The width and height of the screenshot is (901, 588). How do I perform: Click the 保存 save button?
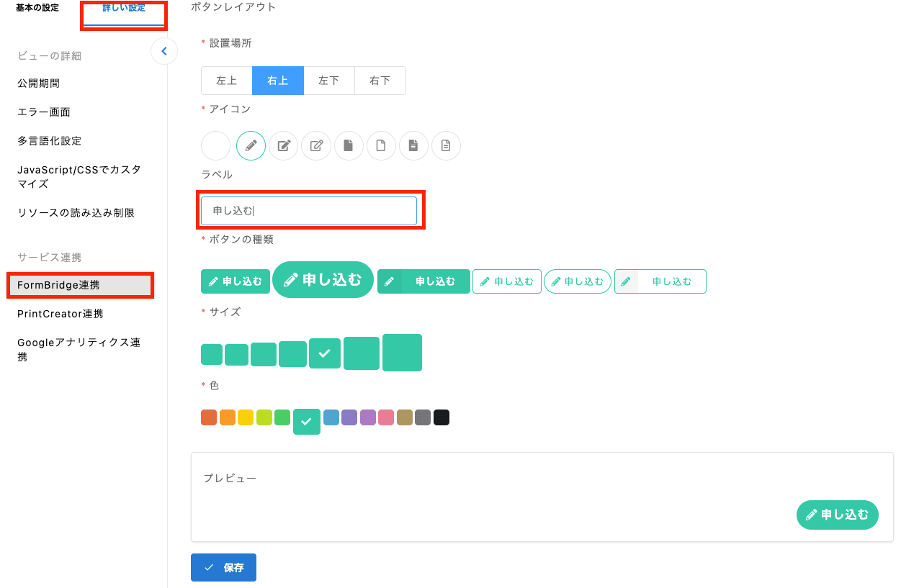(223, 567)
